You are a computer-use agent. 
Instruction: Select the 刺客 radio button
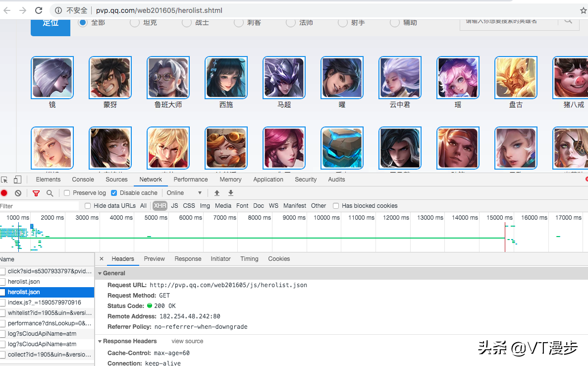238,22
